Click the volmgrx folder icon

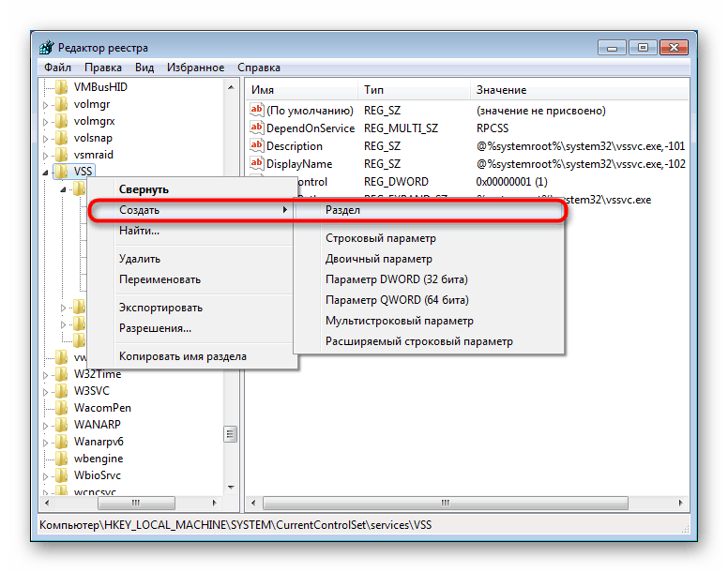pyautogui.click(x=61, y=121)
